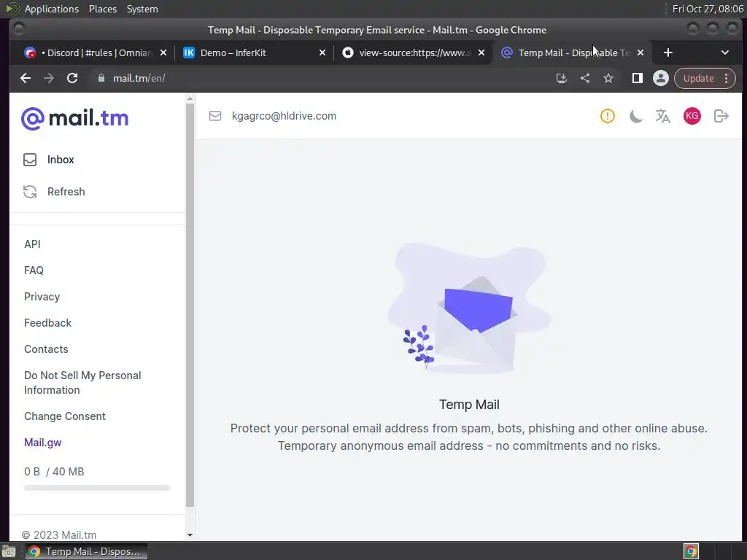The image size is (747, 560).
Task: Click the envelope illustration image
Action: (469, 308)
